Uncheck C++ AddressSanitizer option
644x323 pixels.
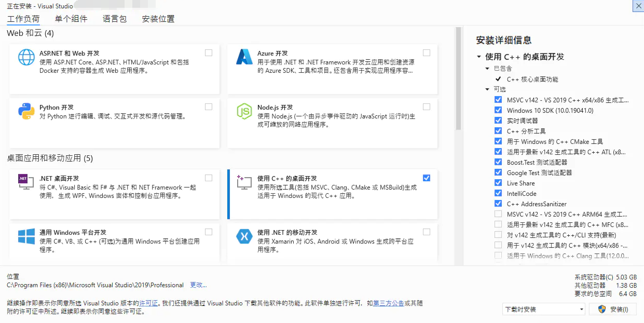click(x=498, y=204)
